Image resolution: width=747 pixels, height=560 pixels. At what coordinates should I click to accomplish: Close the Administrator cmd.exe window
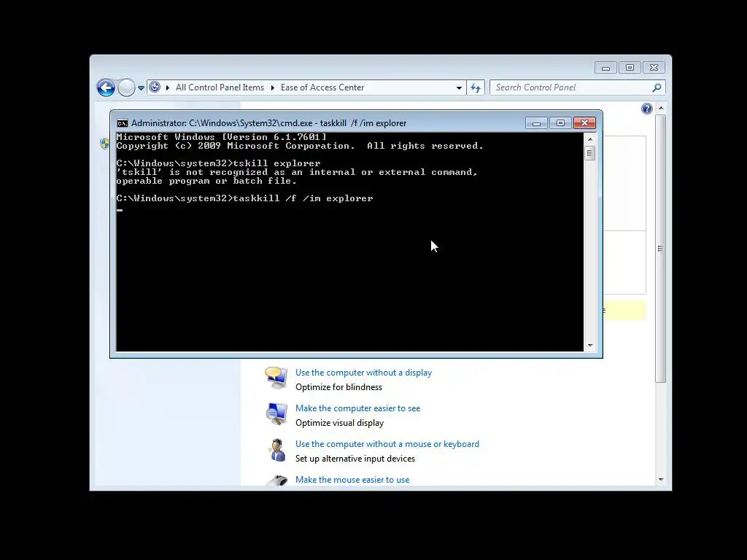point(584,123)
